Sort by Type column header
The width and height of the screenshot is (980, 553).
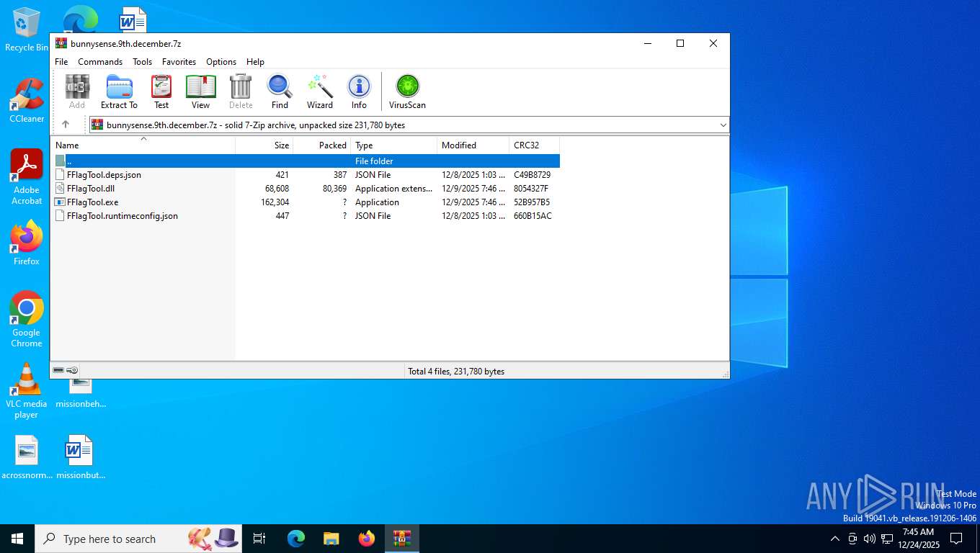pyautogui.click(x=394, y=145)
